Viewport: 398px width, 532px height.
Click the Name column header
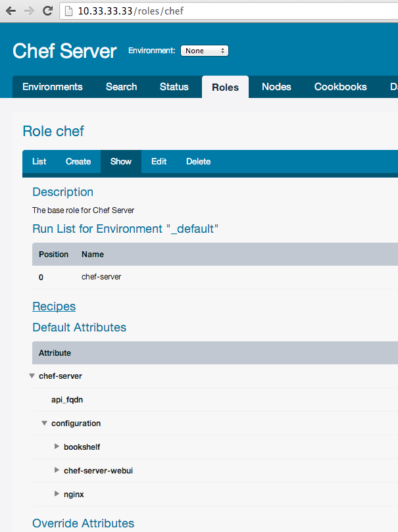point(93,254)
